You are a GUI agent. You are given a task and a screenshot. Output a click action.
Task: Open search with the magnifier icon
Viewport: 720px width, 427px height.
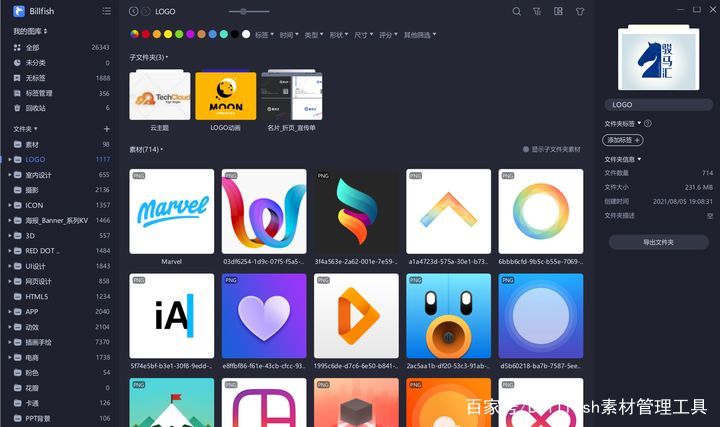coord(517,11)
